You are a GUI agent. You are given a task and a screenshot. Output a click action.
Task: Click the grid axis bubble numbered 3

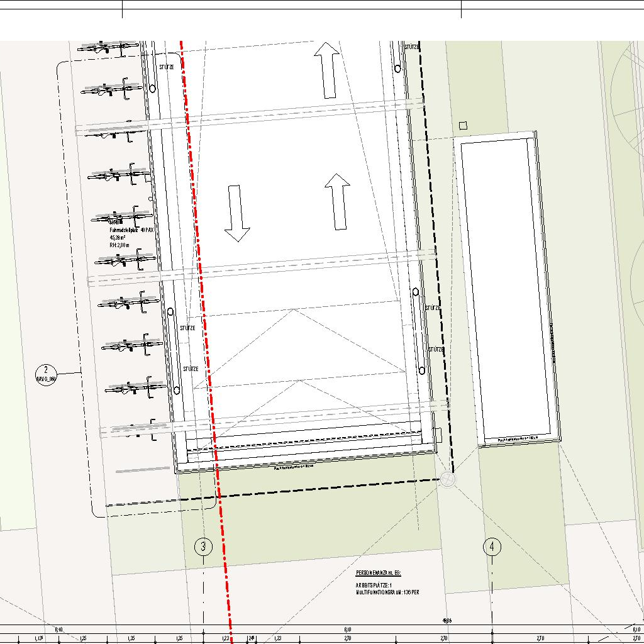click(x=203, y=547)
